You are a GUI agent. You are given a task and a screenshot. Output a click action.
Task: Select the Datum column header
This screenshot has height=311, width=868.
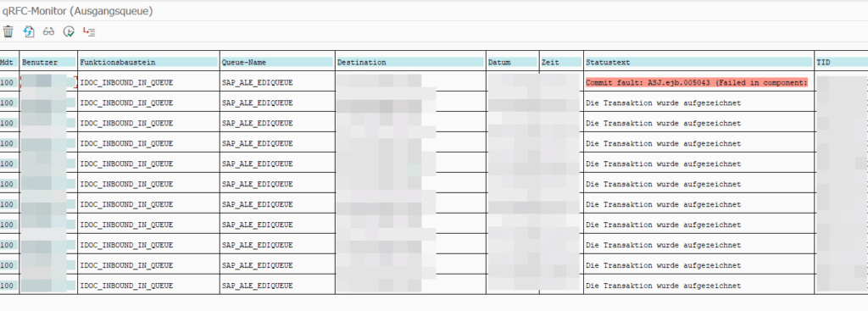(x=512, y=63)
